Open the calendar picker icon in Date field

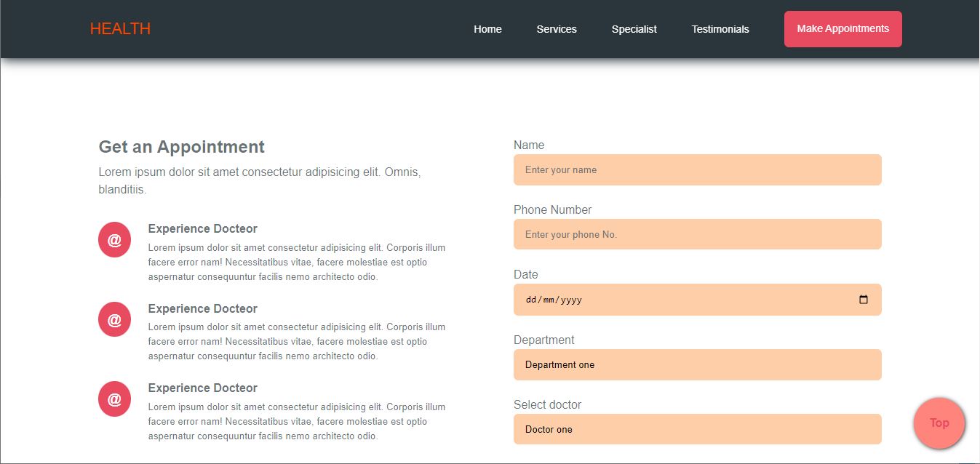point(864,300)
